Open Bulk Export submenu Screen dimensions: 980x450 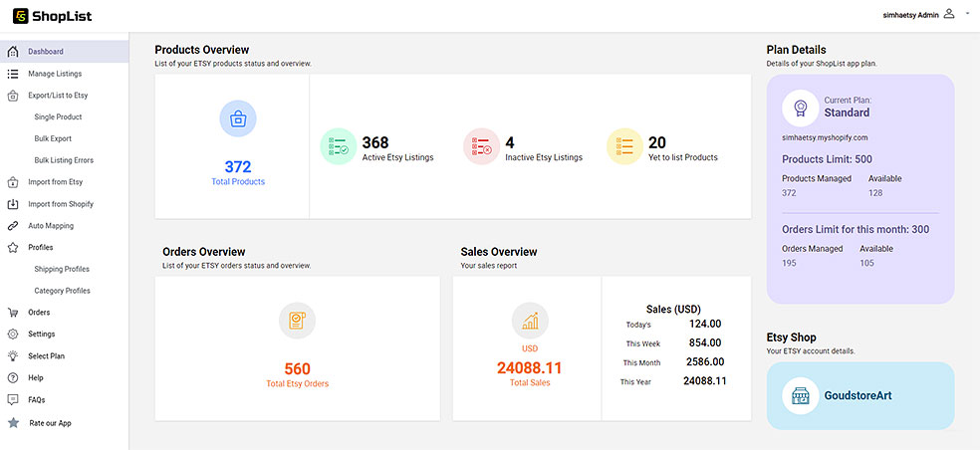click(x=53, y=138)
